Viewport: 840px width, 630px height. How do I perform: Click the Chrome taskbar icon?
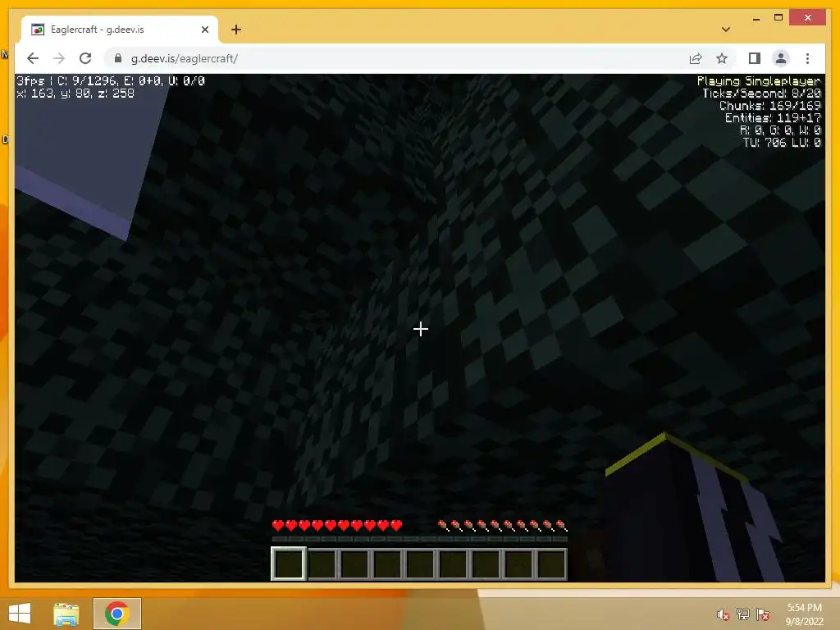pyautogui.click(x=116, y=614)
